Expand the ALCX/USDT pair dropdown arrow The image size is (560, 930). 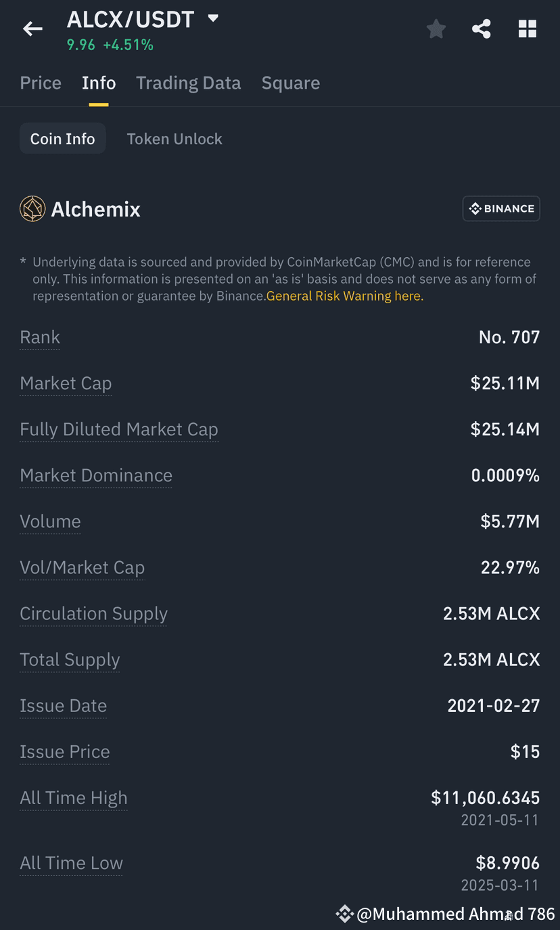[213, 18]
